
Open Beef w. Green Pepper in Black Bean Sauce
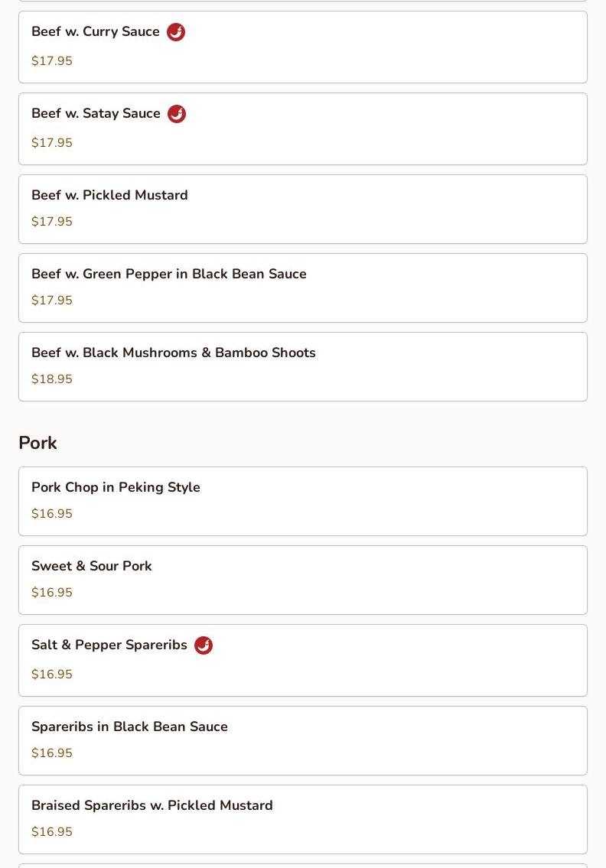tap(168, 275)
